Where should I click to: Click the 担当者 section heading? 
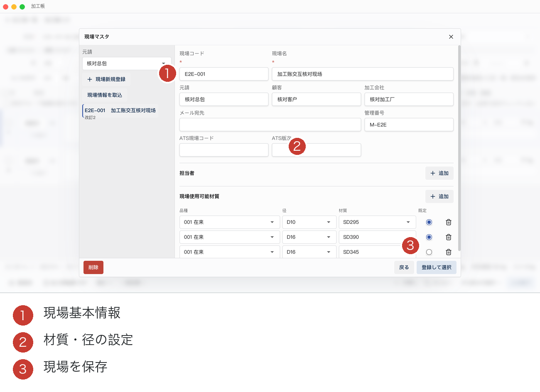pyautogui.click(x=187, y=173)
